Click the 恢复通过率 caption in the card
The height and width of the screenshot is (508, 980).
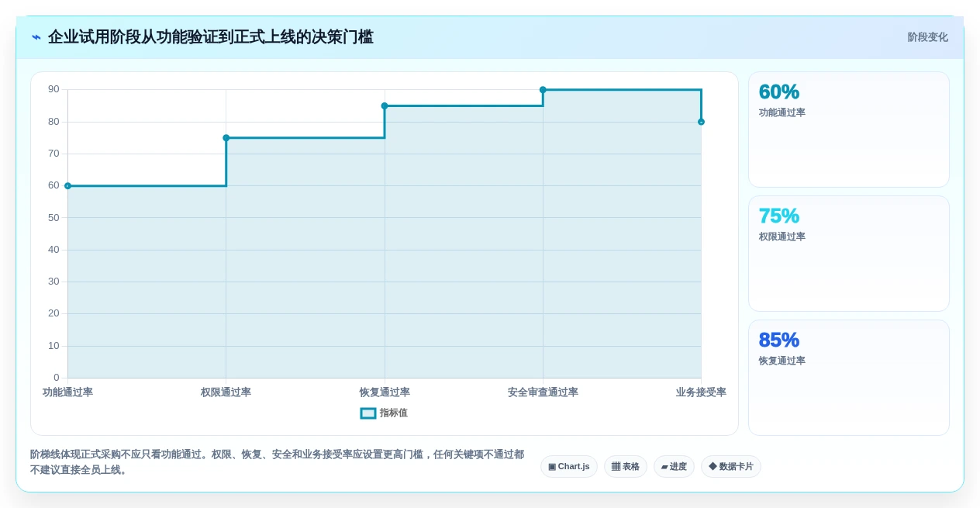(782, 361)
